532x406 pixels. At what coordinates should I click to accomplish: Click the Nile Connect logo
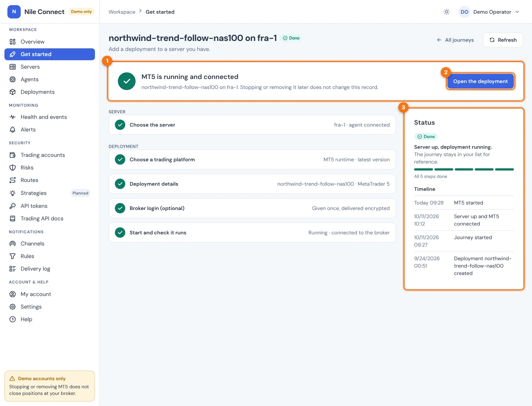[14, 12]
